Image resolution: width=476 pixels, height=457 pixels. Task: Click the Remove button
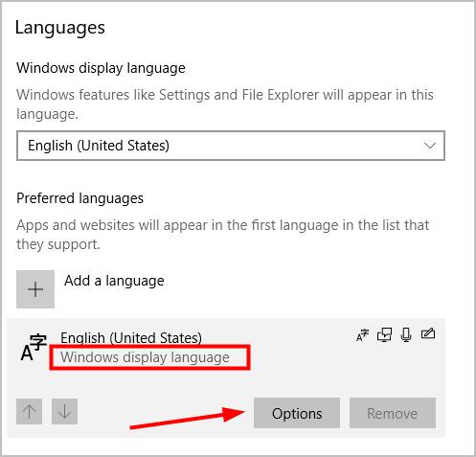pyautogui.click(x=393, y=413)
